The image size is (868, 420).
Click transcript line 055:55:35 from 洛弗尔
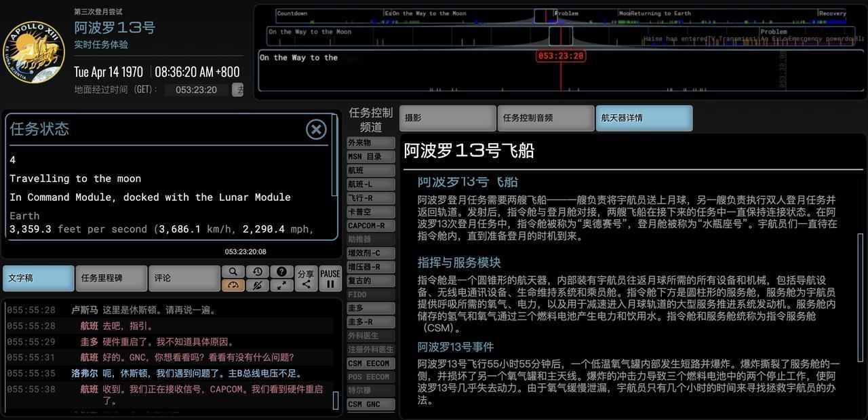[170, 373]
